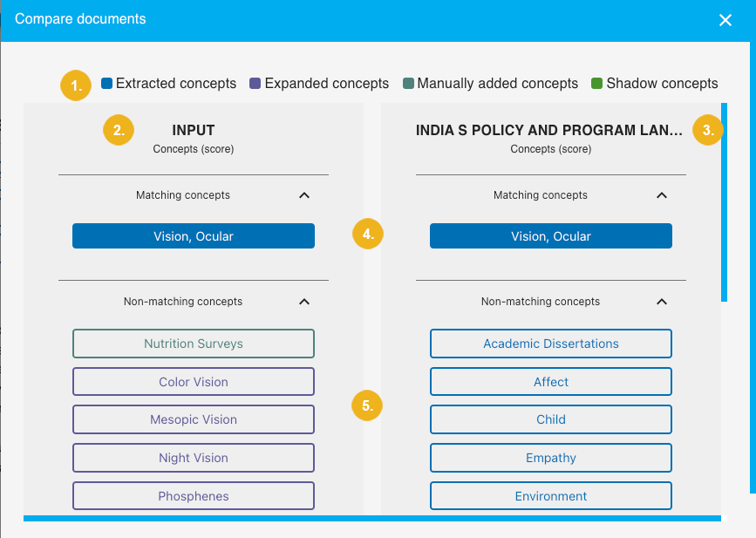756x538 pixels.
Task: Click the Extracted concepts blue swatch
Action: [106, 84]
